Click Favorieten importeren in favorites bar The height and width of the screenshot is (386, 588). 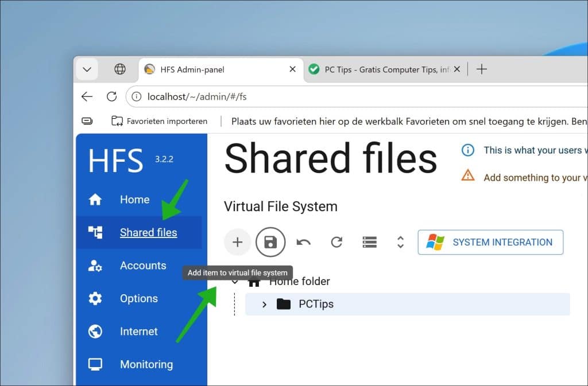160,121
